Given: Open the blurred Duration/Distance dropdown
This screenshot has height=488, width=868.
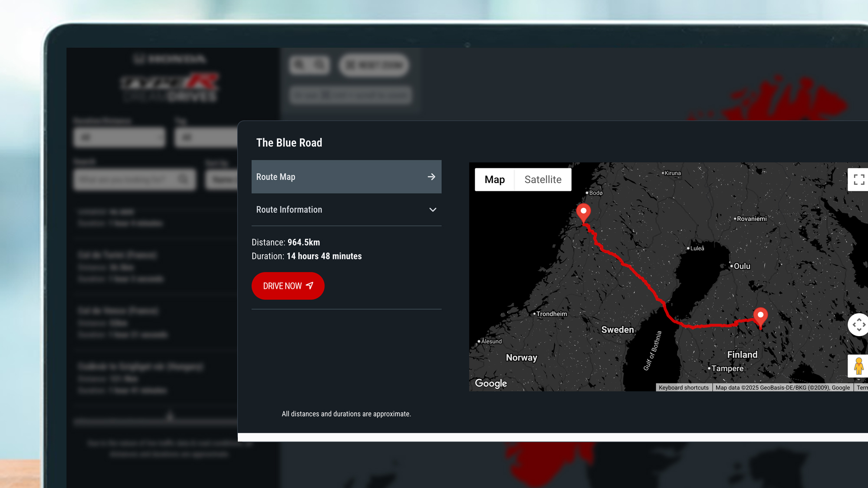Looking at the screenshot, I should pyautogui.click(x=119, y=138).
